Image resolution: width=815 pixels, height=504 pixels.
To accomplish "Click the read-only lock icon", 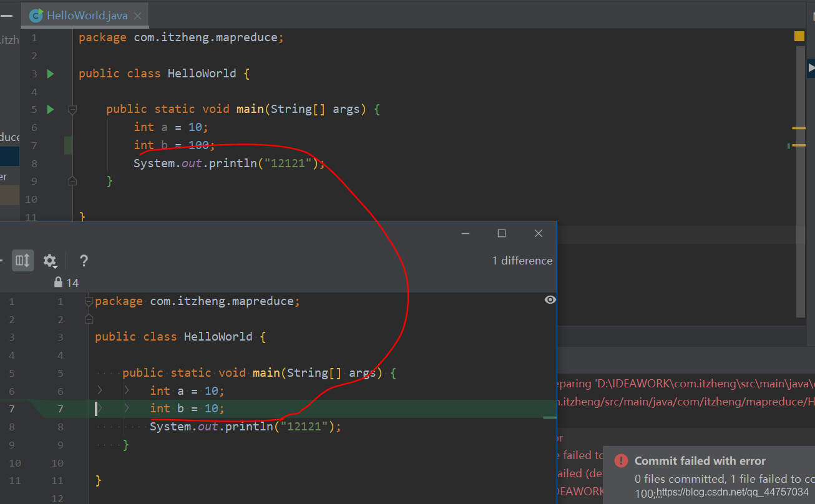I will point(58,283).
